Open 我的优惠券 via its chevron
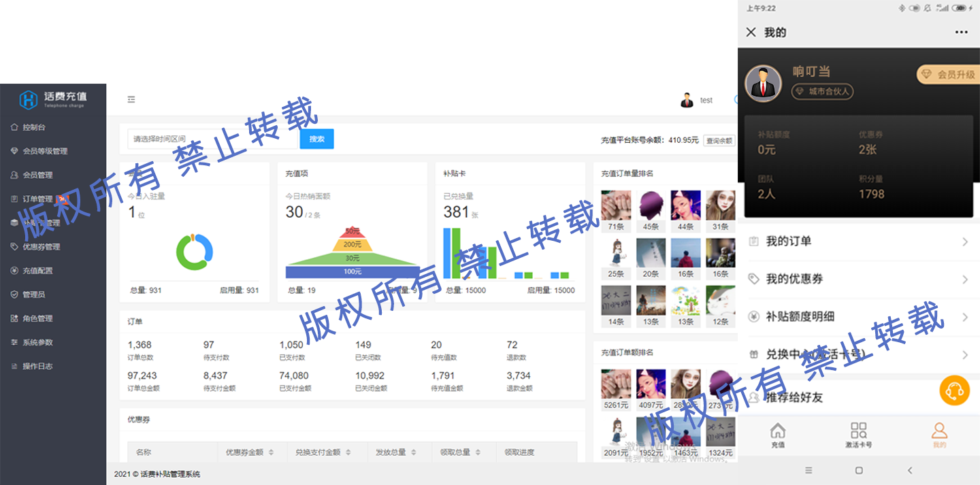The image size is (980, 485). click(x=965, y=279)
